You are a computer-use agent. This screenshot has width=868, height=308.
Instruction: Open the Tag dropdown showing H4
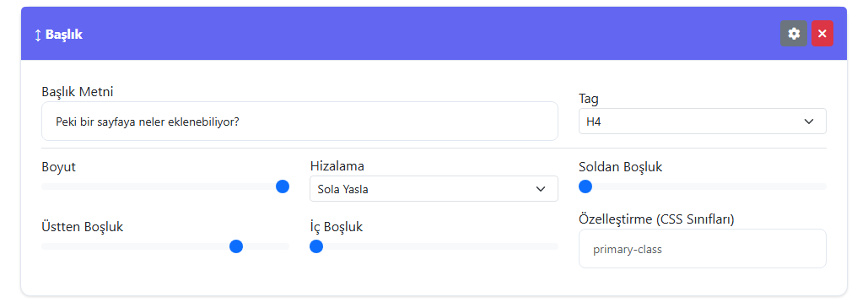tap(703, 122)
